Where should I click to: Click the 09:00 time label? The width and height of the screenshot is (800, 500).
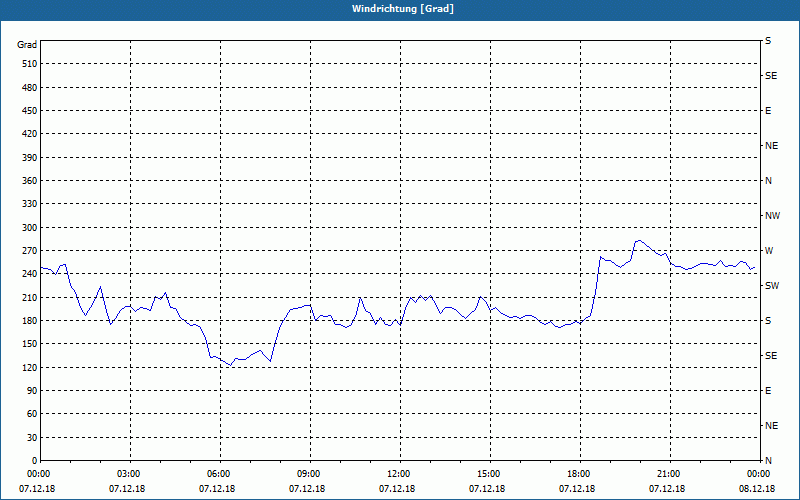point(310,474)
